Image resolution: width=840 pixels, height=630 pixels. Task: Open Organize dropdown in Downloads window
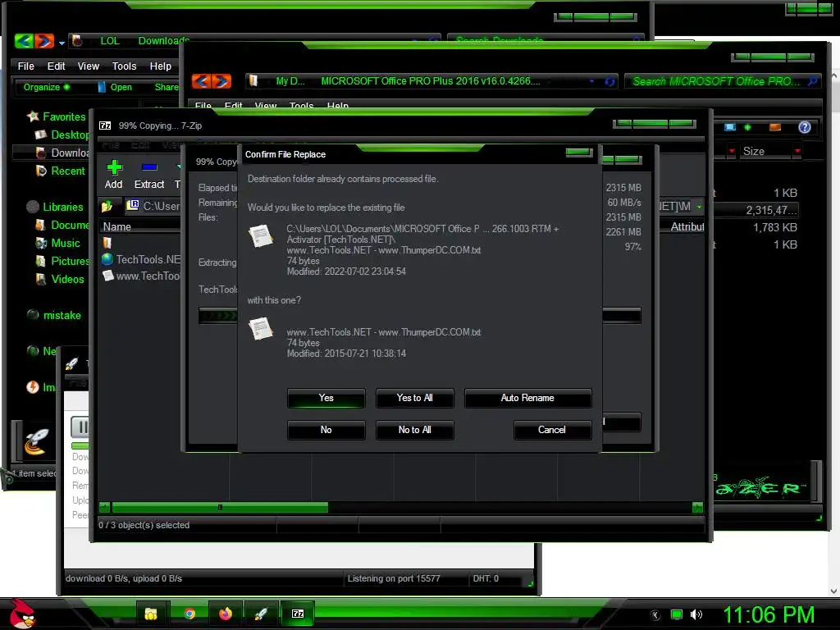[x=47, y=87]
